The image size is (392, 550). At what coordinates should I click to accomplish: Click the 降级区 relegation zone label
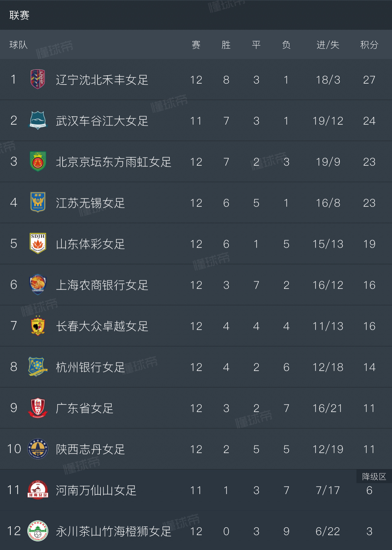click(x=374, y=476)
